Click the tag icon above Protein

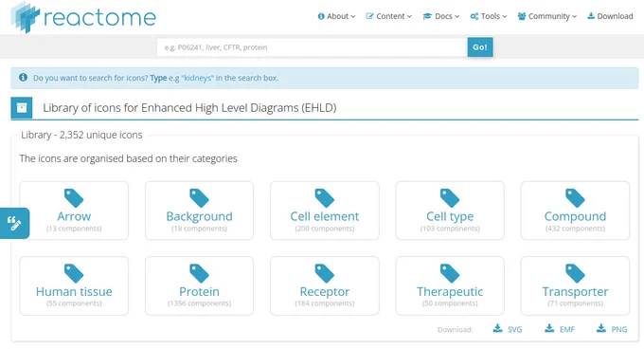click(199, 273)
